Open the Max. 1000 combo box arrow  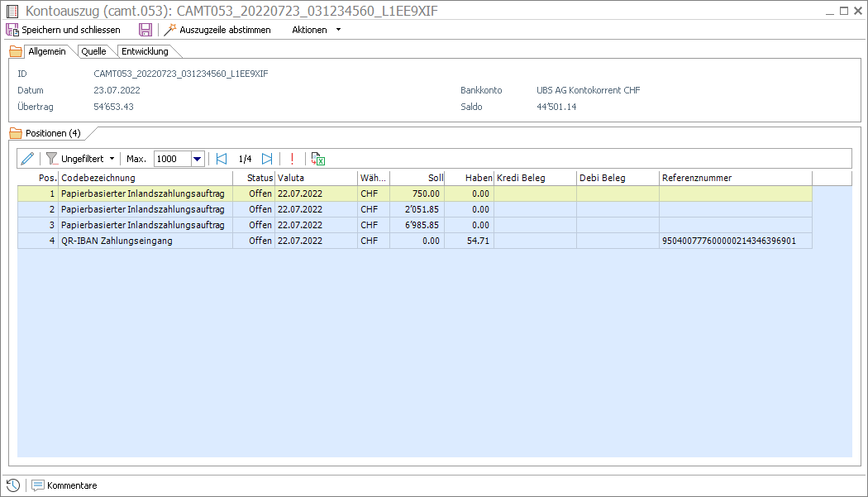click(x=198, y=159)
